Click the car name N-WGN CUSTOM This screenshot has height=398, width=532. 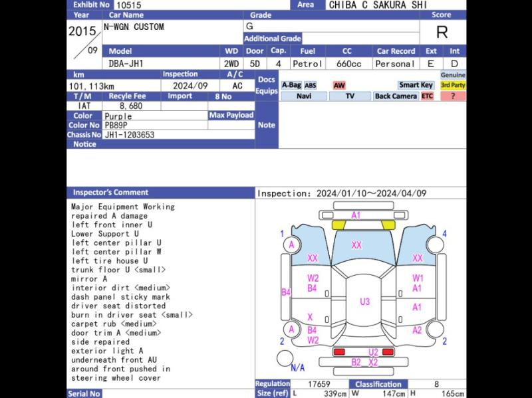coord(134,27)
